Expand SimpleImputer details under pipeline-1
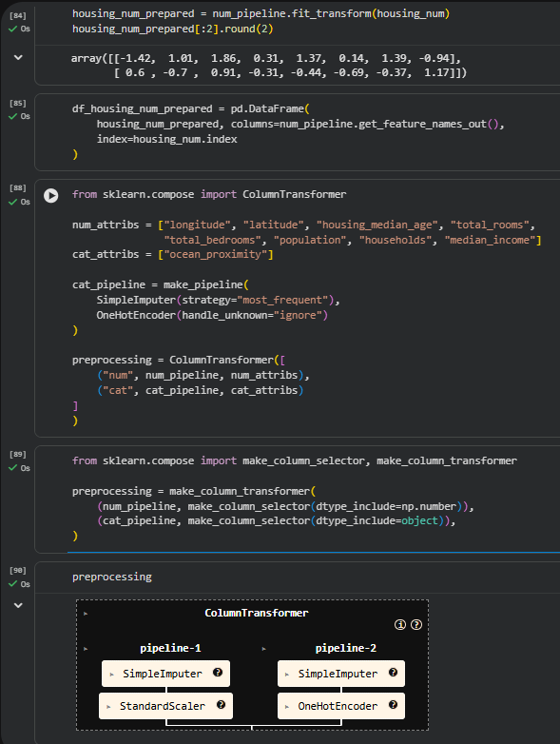The image size is (560, 744). coord(112,675)
